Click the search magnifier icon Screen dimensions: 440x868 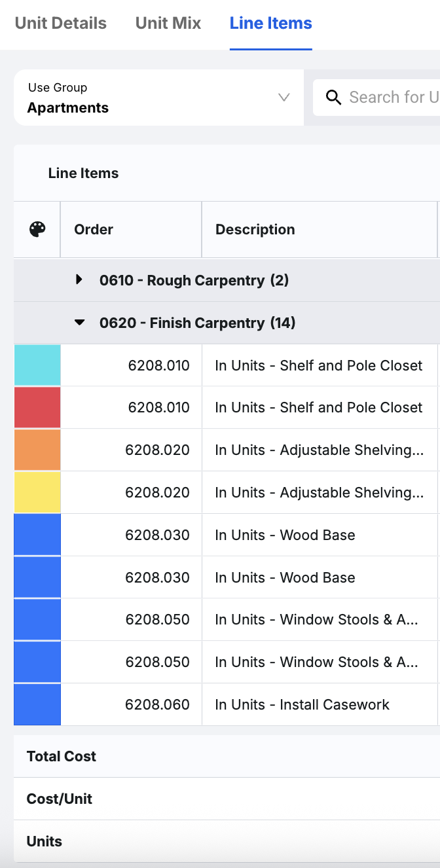click(333, 98)
